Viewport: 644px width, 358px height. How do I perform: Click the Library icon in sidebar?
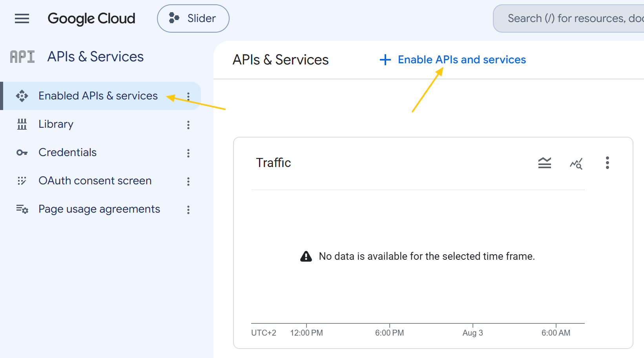[x=22, y=124]
